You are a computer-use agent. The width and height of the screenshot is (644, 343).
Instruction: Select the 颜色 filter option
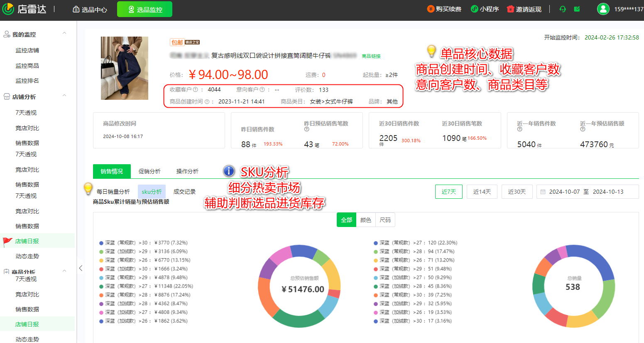366,220
